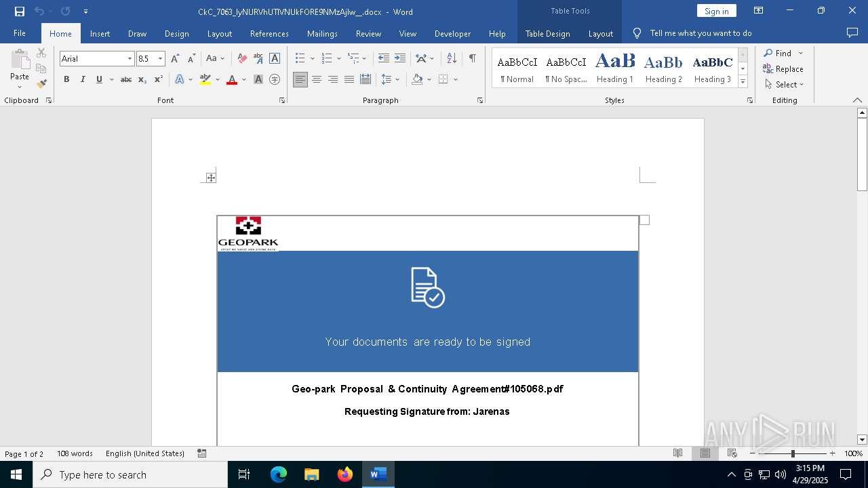Decrease the paragraph indent
Viewport: 868px width, 488px height.
tap(384, 59)
